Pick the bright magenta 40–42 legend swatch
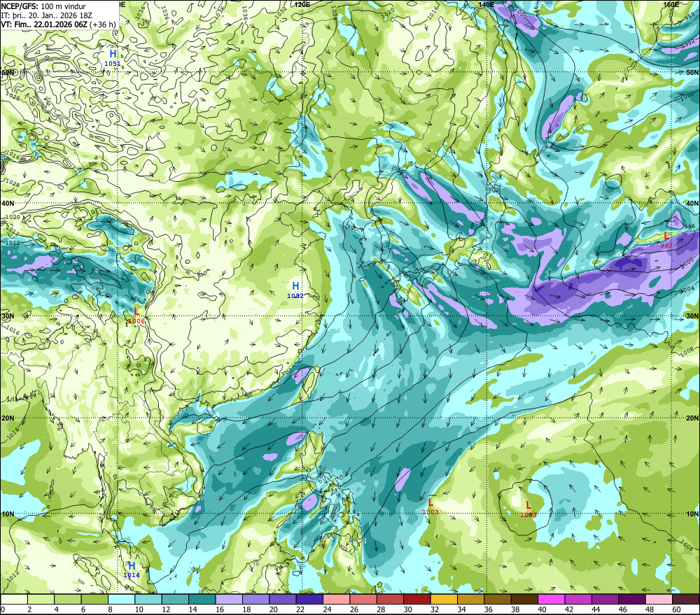Image resolution: width=700 pixels, height=615 pixels. coord(552,599)
